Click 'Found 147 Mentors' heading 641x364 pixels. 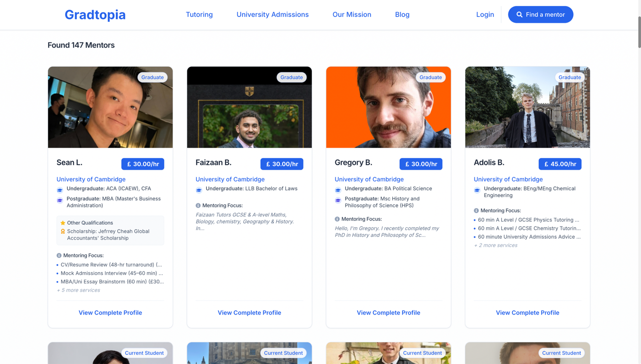81,45
